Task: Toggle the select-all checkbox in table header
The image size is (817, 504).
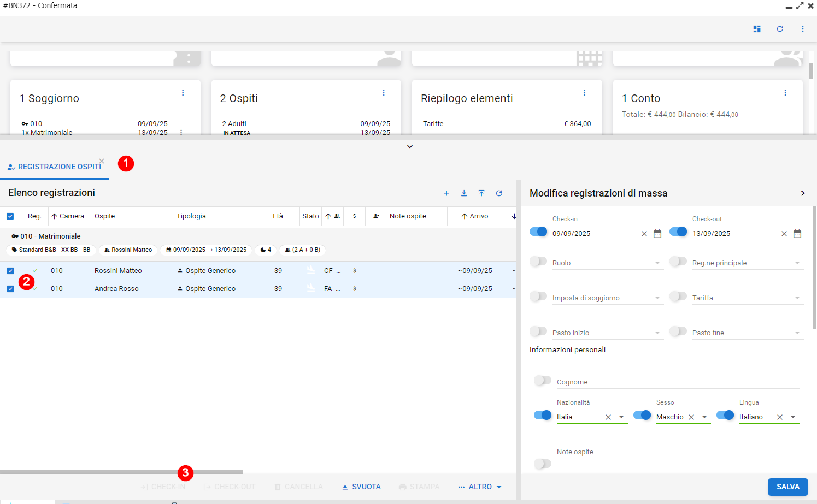Action: pyautogui.click(x=10, y=216)
